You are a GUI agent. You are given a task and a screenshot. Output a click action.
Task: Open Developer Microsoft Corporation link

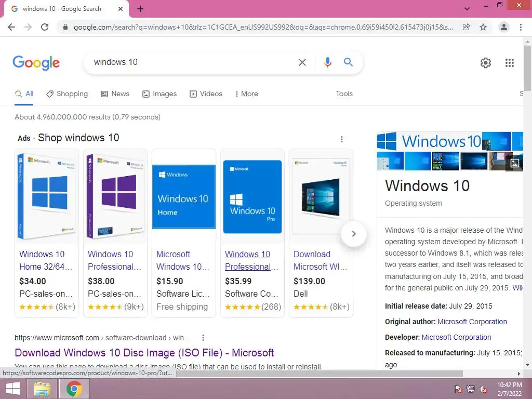[x=456, y=337]
